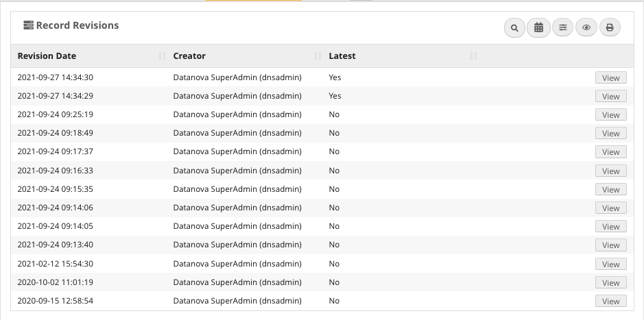The width and height of the screenshot is (644, 320).
Task: Select the date 2021-09-24 09:14:06
Action: 55,208
